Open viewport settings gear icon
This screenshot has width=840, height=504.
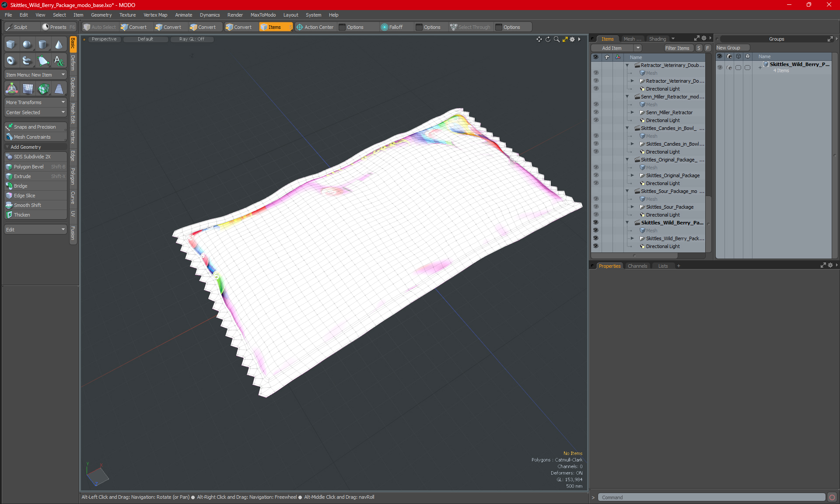click(572, 39)
